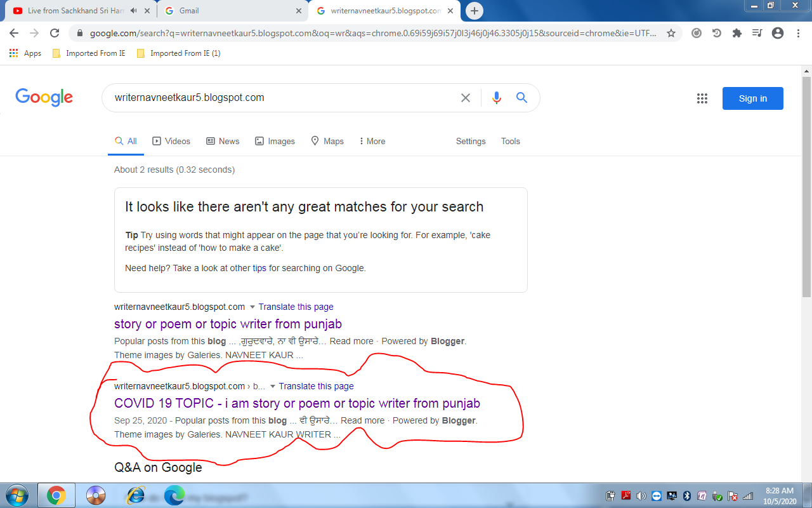Open 'story or poem or topic writer from punjab' result
This screenshot has height=508, width=812.
[x=228, y=324]
